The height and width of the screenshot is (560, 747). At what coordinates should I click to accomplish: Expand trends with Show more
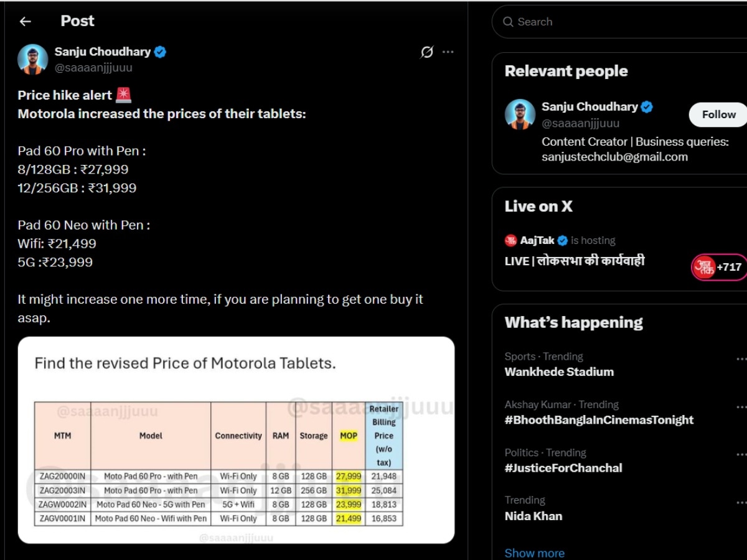(x=534, y=553)
